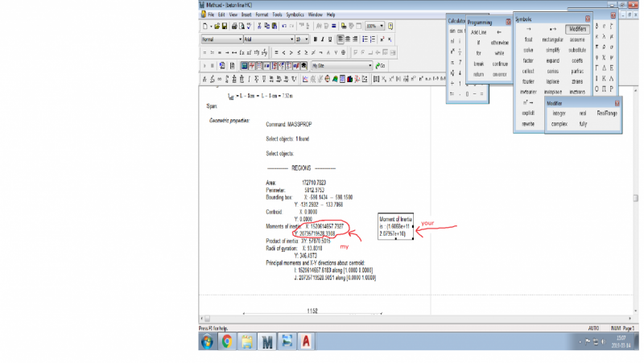Open File Explorer from taskbar
Screen dimensions: 644x363
(246, 341)
